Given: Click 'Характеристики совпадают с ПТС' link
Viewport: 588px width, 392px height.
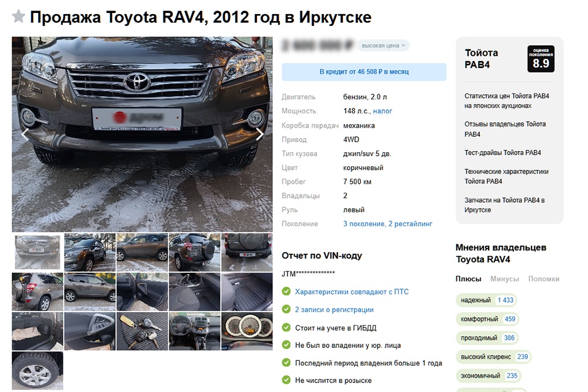Looking at the screenshot, I should tap(352, 292).
